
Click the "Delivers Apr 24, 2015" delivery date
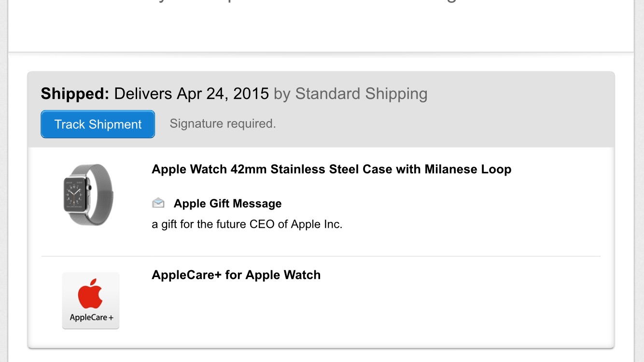(x=191, y=94)
